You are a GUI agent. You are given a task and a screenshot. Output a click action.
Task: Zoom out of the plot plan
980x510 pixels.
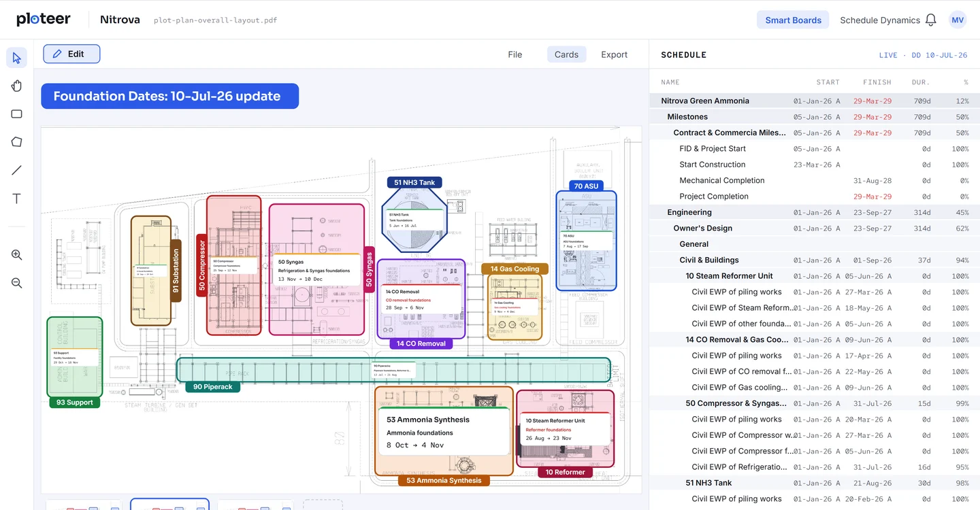coord(17,283)
